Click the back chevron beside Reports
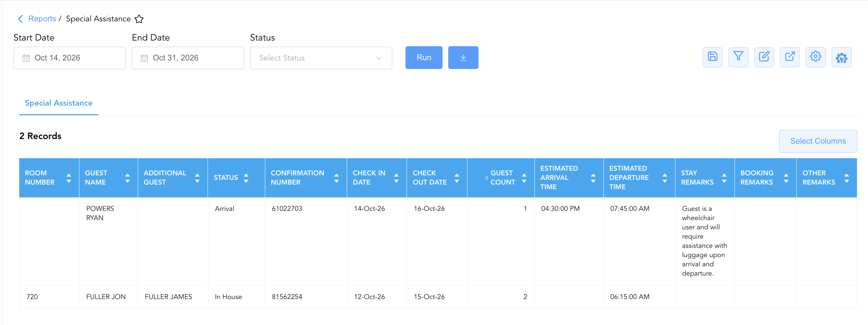 (20, 19)
